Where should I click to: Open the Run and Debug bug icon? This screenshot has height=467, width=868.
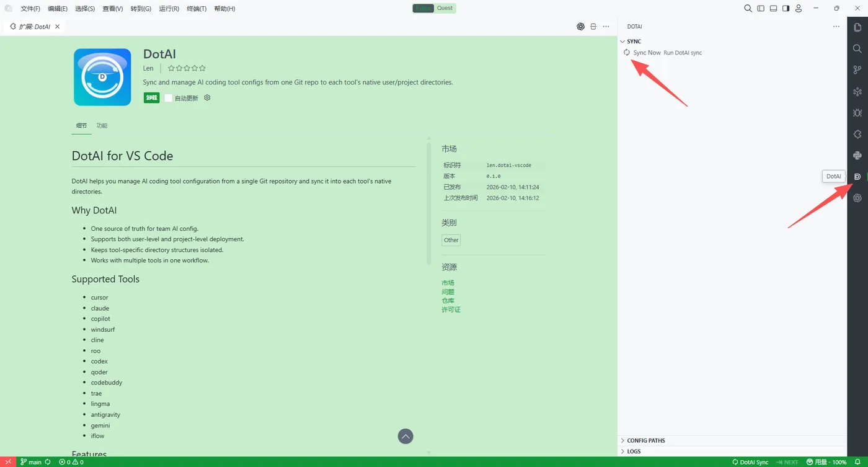coord(857,113)
